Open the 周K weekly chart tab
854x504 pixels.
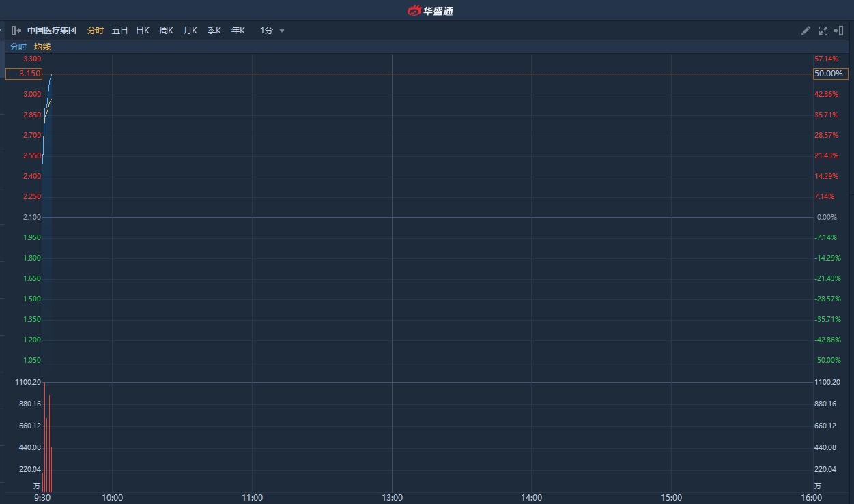(x=167, y=31)
